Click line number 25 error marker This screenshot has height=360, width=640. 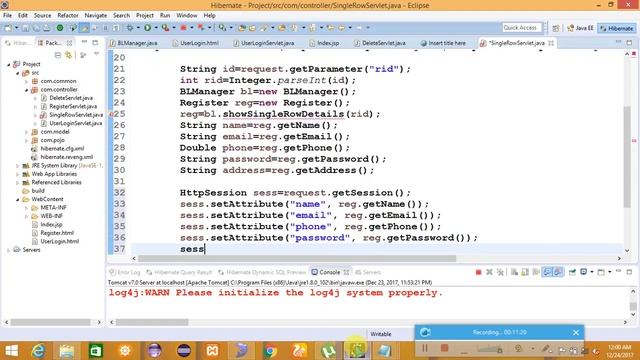pos(111,114)
